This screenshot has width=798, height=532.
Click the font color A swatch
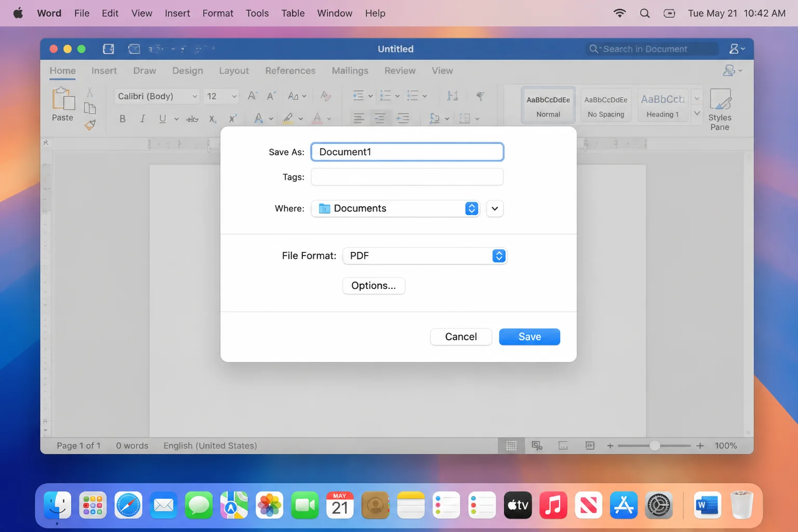click(x=317, y=118)
